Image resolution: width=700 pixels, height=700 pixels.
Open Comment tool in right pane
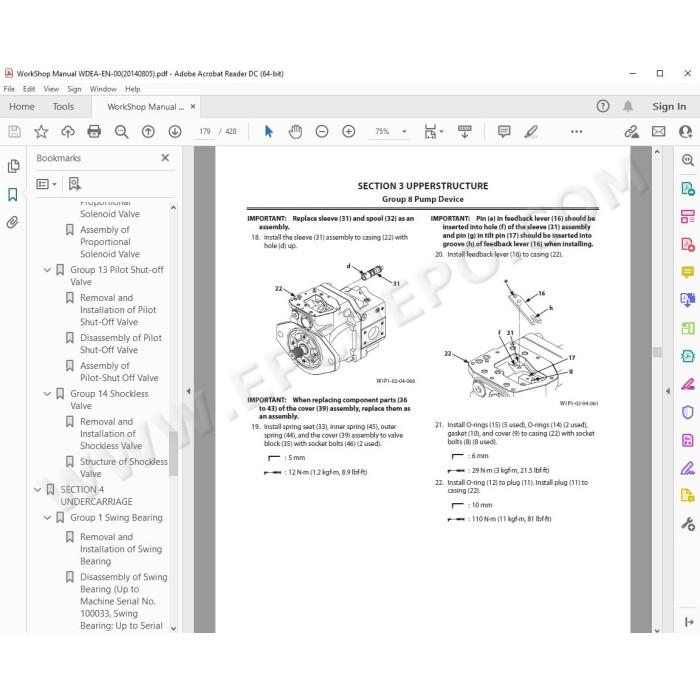point(688,272)
